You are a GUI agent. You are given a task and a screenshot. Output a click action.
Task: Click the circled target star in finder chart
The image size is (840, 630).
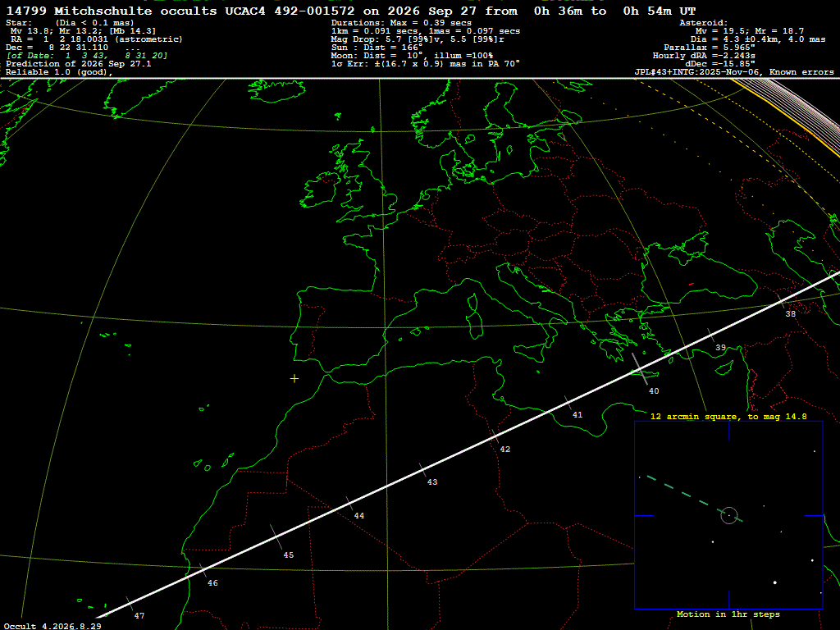point(729,515)
